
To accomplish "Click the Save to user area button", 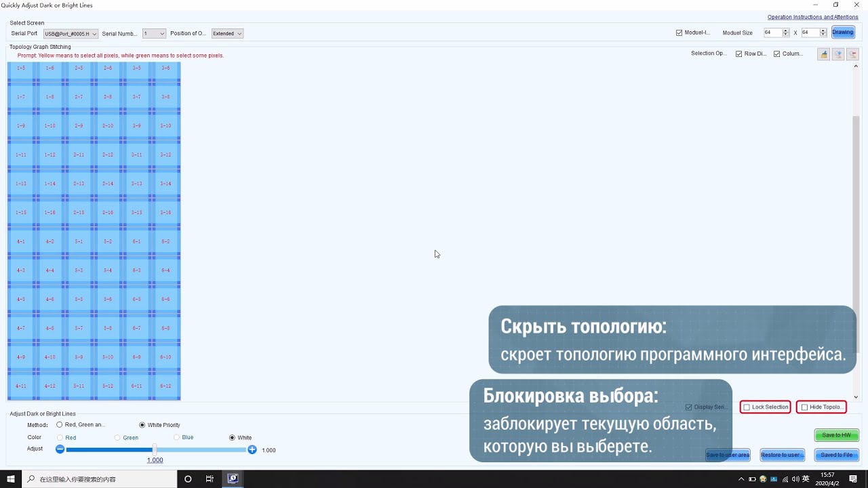I will pyautogui.click(x=728, y=455).
